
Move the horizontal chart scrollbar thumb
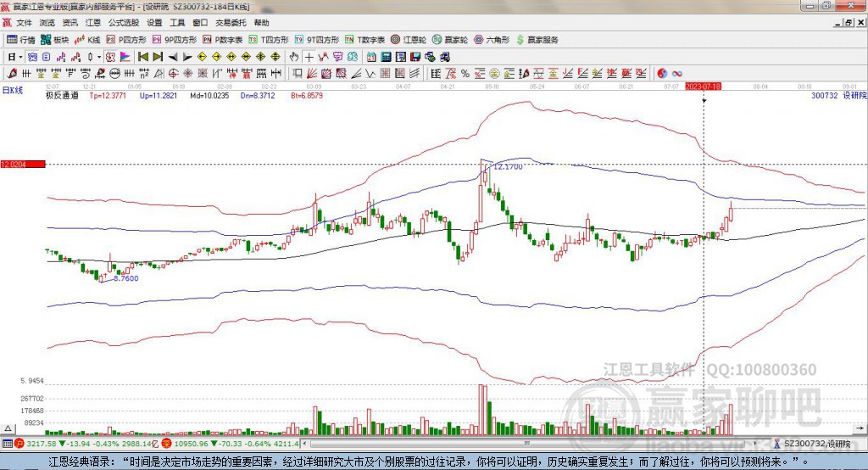click(526, 444)
